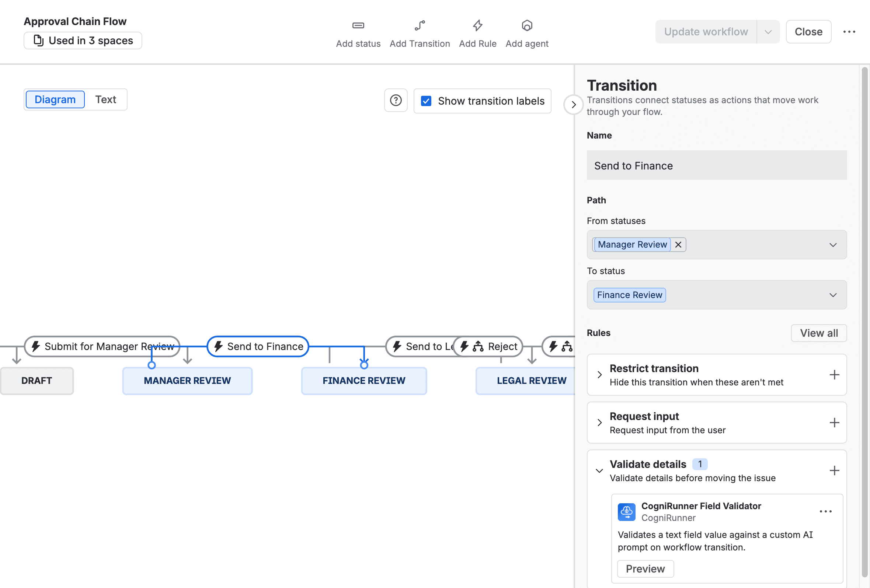Add a Request input rule with plus
The width and height of the screenshot is (870, 588).
(x=834, y=423)
